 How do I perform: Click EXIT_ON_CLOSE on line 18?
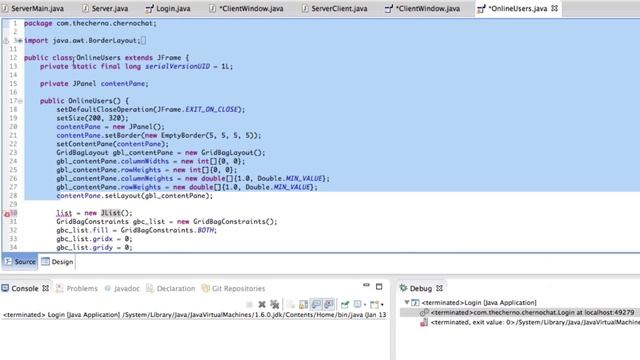point(211,109)
